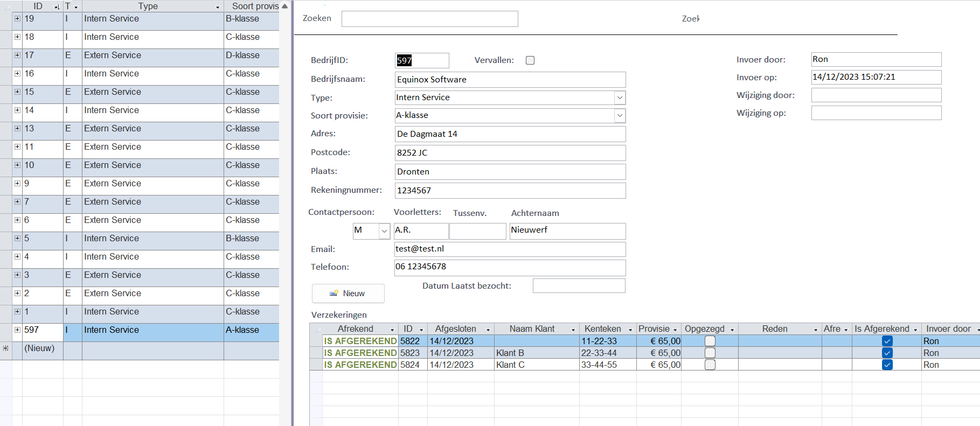Screen dimensions: 980x426
Task: Click IS AFGEREKEND cell for insurance 5822
Action: point(360,341)
